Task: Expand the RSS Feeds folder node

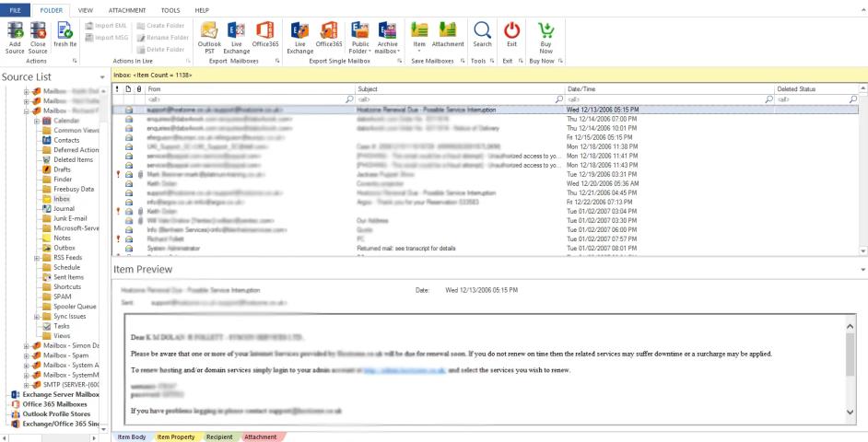Action: point(34,257)
